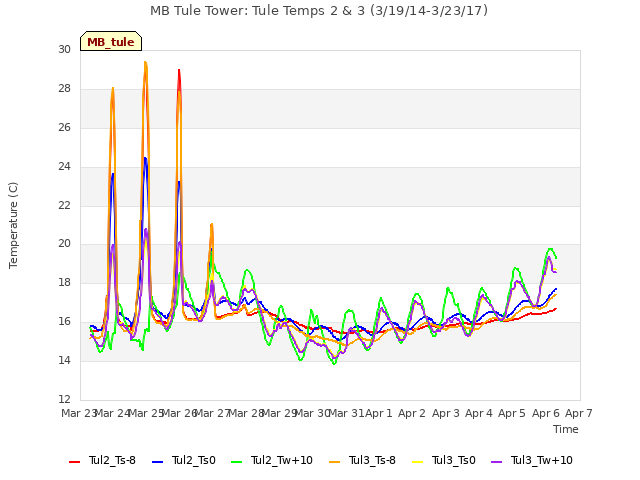Screen dimensions: 640x480
Task: Click the y-axis tick label 12
Action: 64,399
